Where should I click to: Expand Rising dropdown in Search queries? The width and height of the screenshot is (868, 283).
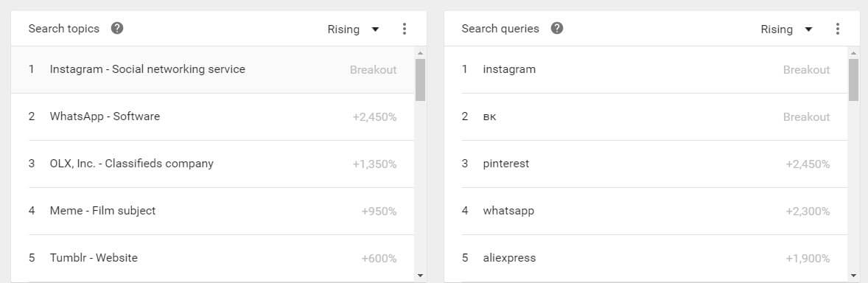tap(786, 29)
